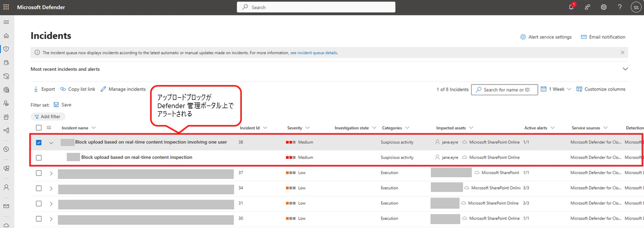This screenshot has height=228, width=644.
Task: Open the 1 Week time range dropdown
Action: [x=556, y=89]
